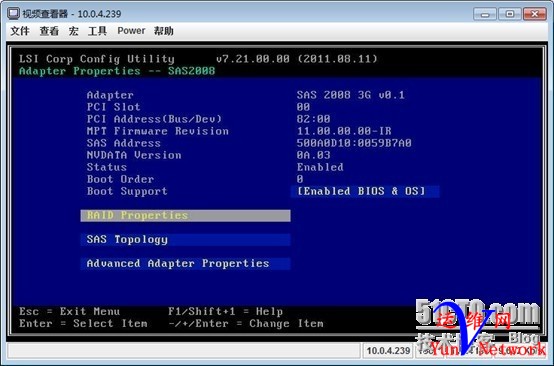
Task: Click the Status value Enabled
Action: pyautogui.click(x=320, y=167)
